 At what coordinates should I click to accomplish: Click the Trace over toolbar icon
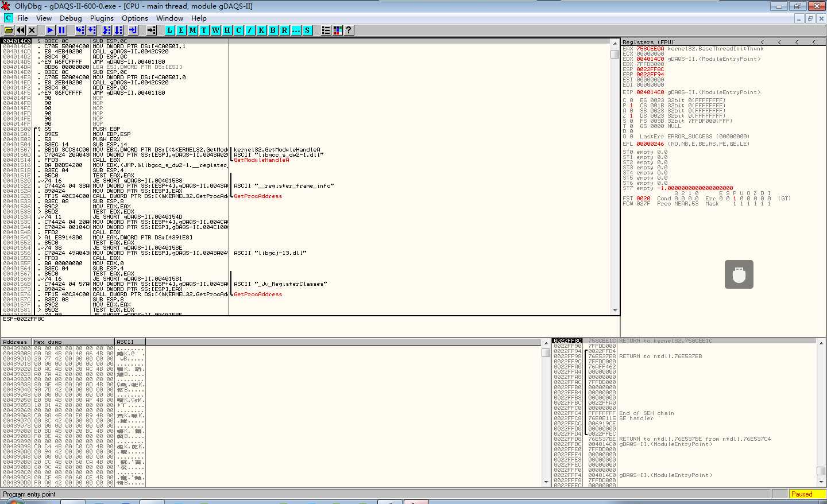point(118,30)
